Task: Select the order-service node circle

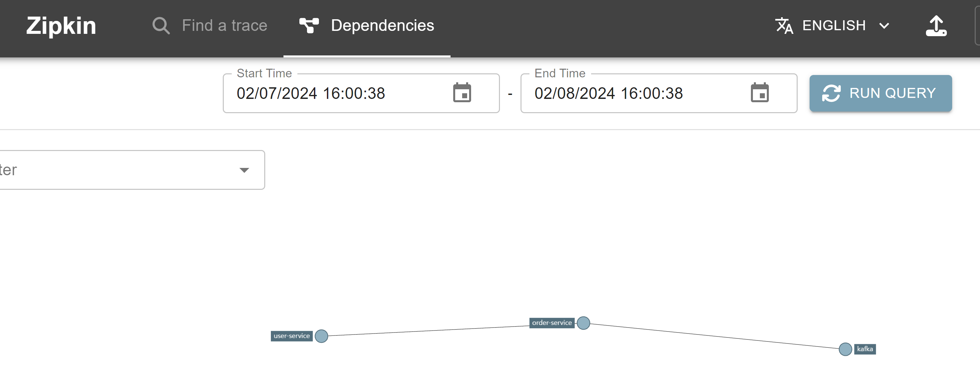Action: tap(583, 323)
